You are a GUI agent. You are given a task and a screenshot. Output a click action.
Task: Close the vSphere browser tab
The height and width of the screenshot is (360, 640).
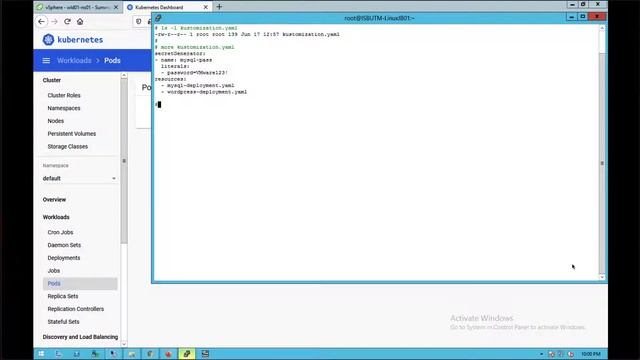tap(116, 7)
